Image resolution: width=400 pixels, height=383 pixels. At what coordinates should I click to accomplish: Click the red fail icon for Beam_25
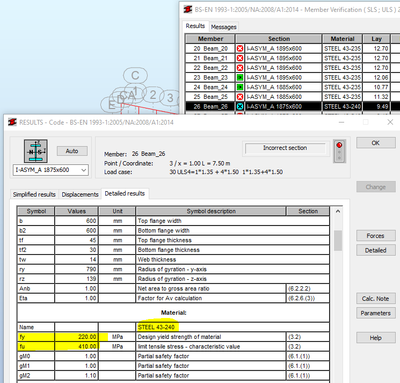(x=240, y=97)
